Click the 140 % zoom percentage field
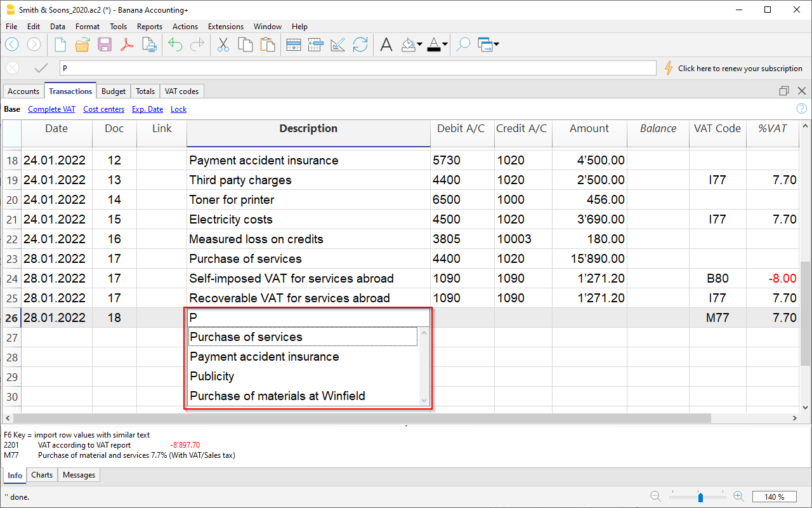Viewport: 812px width, 508px height. [x=775, y=497]
